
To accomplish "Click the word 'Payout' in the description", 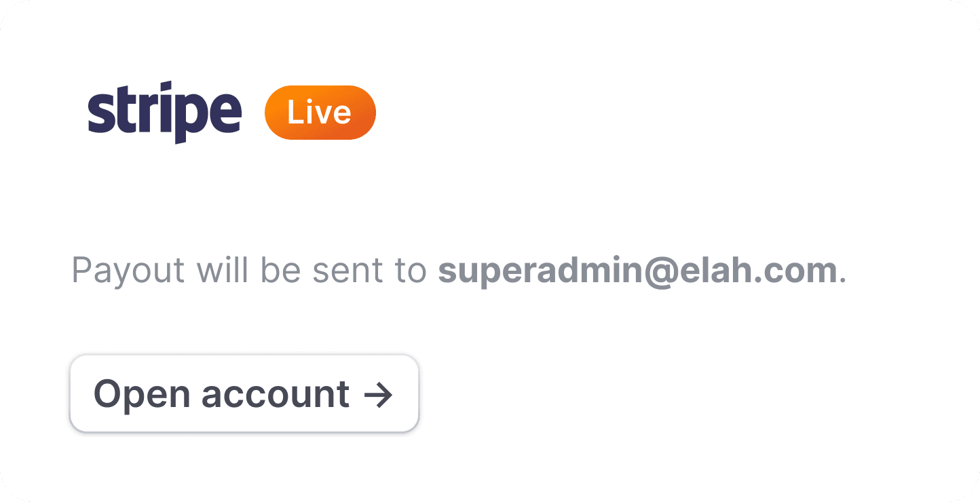I will click(x=128, y=271).
